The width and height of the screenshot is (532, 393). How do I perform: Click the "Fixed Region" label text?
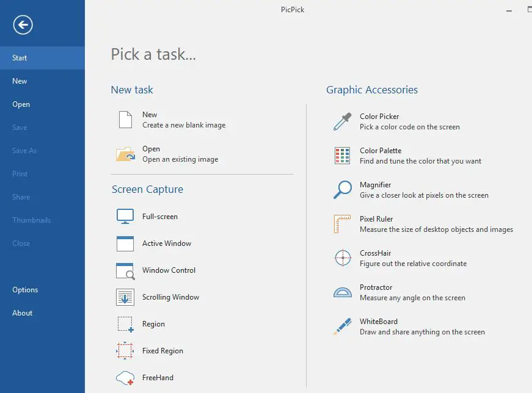pyautogui.click(x=162, y=351)
